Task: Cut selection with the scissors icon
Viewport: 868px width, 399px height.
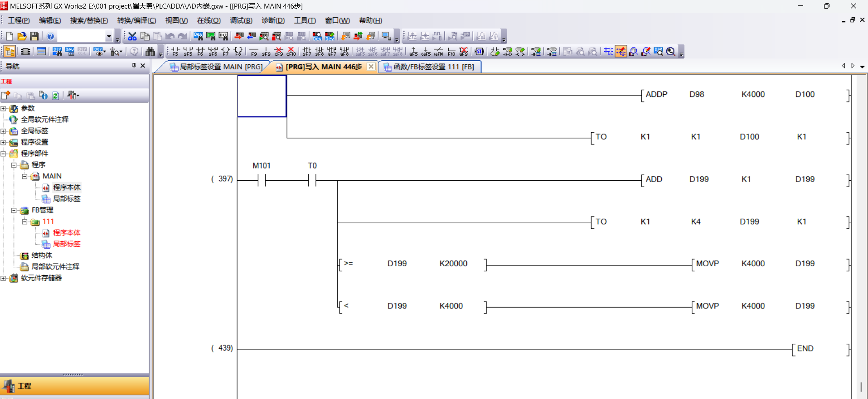Action: pyautogui.click(x=132, y=36)
